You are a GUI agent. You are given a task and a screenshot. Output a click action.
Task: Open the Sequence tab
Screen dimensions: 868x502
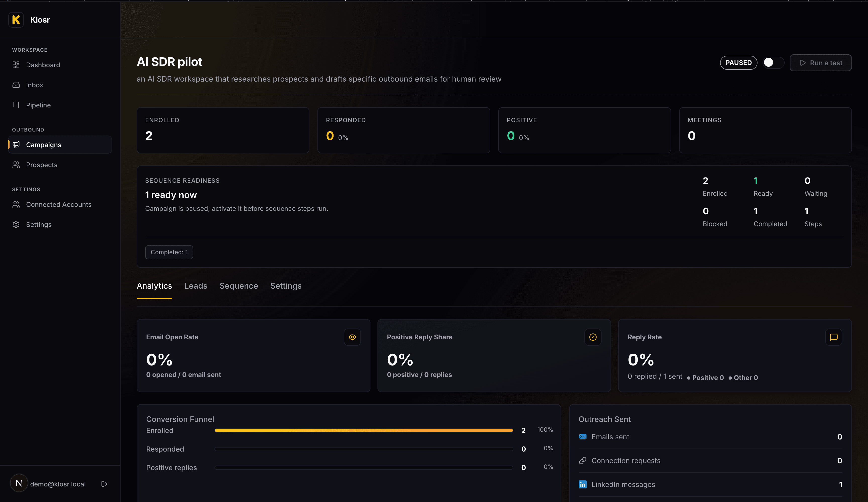coord(239,286)
